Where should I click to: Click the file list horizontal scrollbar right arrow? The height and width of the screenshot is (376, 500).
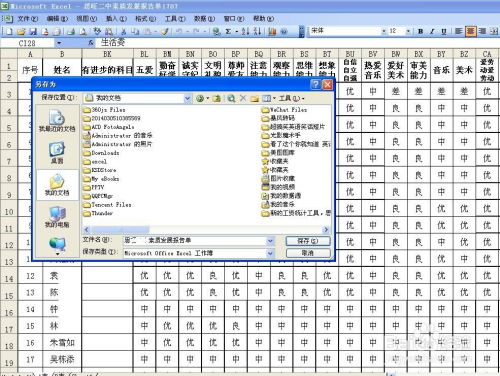(x=326, y=229)
